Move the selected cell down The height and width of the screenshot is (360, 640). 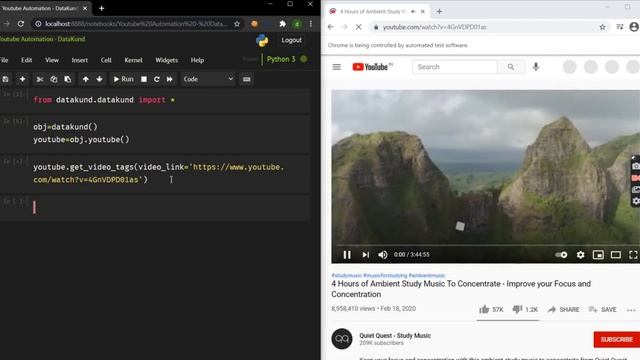coord(99,79)
